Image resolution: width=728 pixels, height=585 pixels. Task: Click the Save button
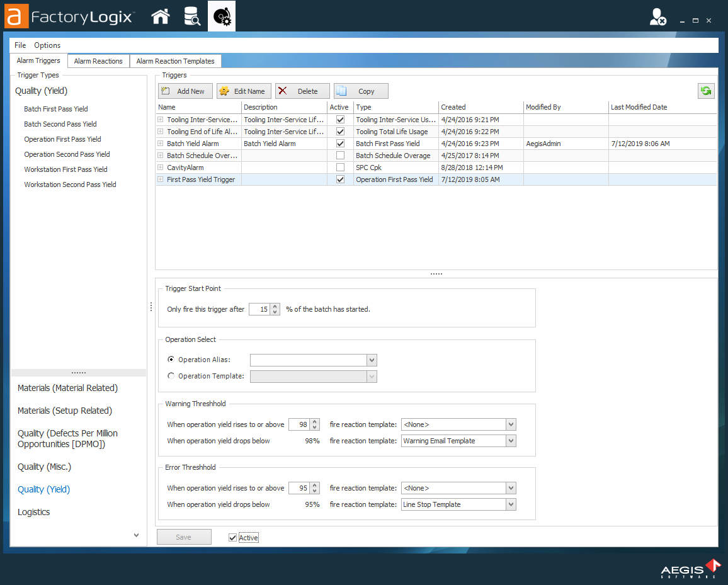[x=184, y=537]
